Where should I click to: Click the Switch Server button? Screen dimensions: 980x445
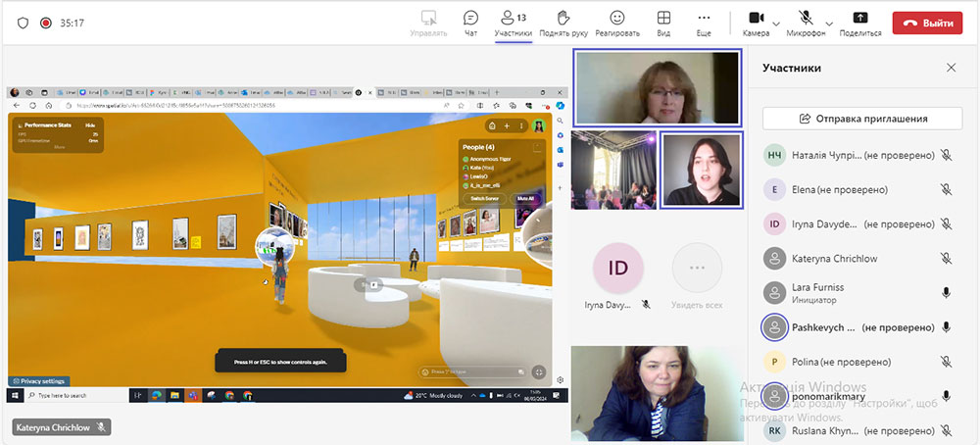484,198
